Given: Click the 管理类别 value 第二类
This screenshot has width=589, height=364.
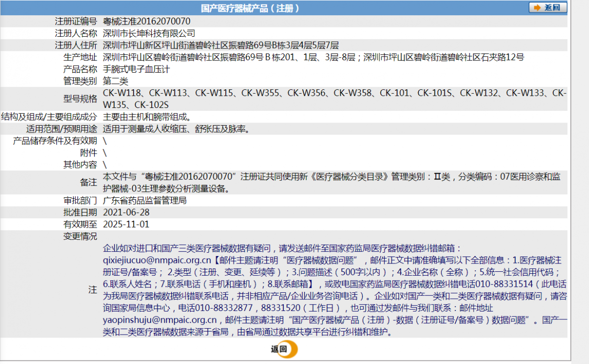Looking at the screenshot, I should coord(115,81).
